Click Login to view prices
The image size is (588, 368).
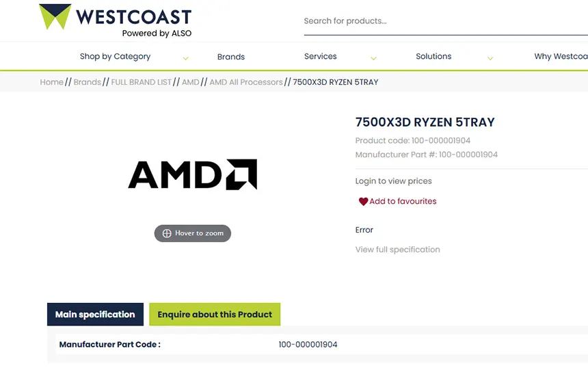tap(393, 181)
